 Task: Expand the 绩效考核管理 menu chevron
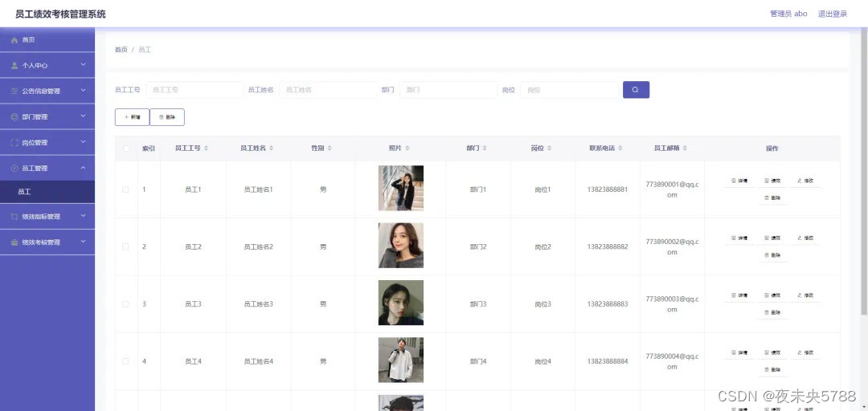(83, 242)
